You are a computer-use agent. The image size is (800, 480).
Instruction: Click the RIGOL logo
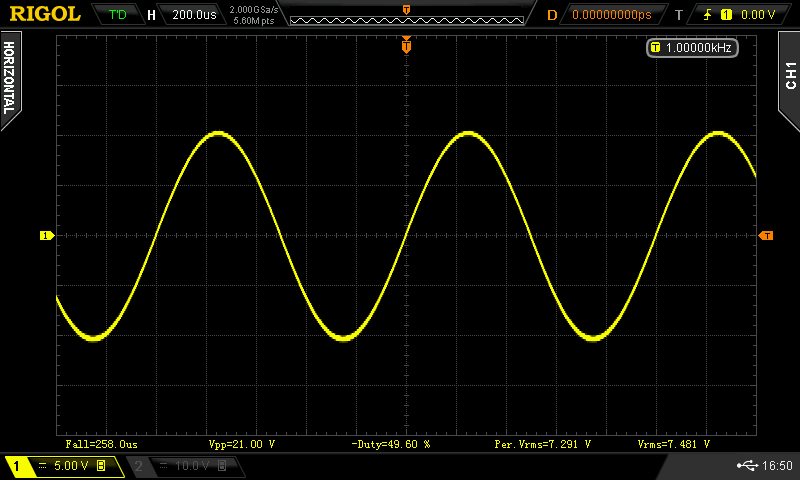click(45, 14)
